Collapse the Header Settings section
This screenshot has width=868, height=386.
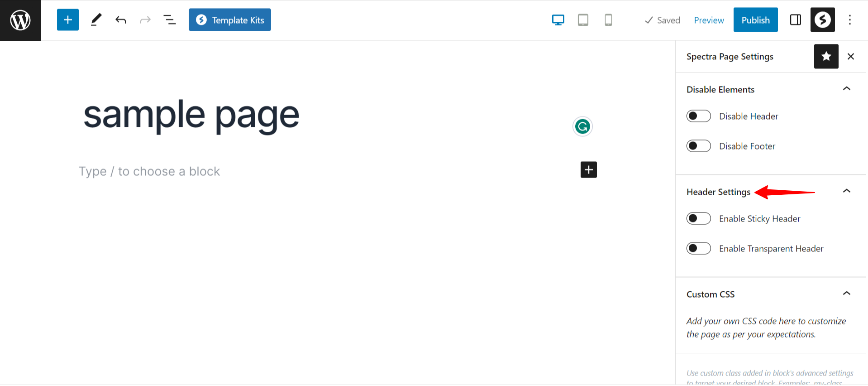(x=846, y=191)
